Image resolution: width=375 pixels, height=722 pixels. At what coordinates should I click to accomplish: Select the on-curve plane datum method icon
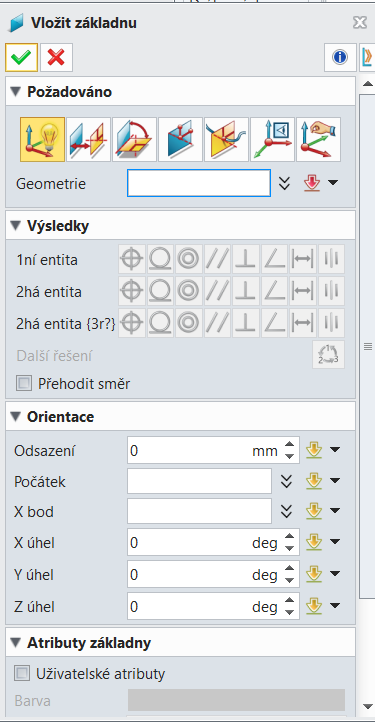[x=227, y=140]
